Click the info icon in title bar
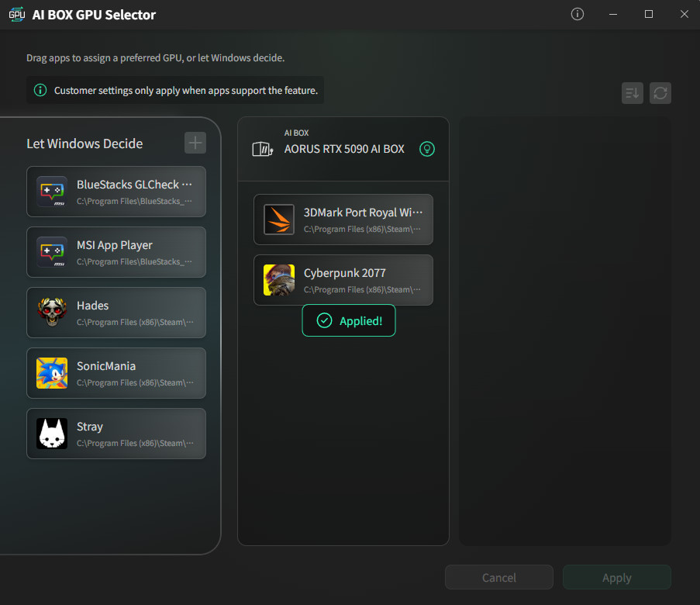The height and width of the screenshot is (605, 700). 577,14
